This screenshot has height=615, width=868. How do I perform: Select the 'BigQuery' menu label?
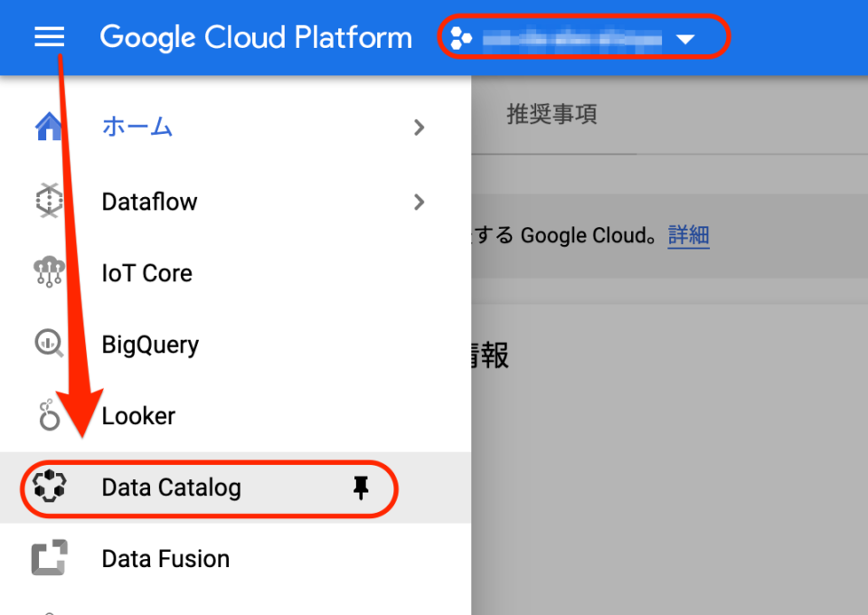click(x=150, y=345)
